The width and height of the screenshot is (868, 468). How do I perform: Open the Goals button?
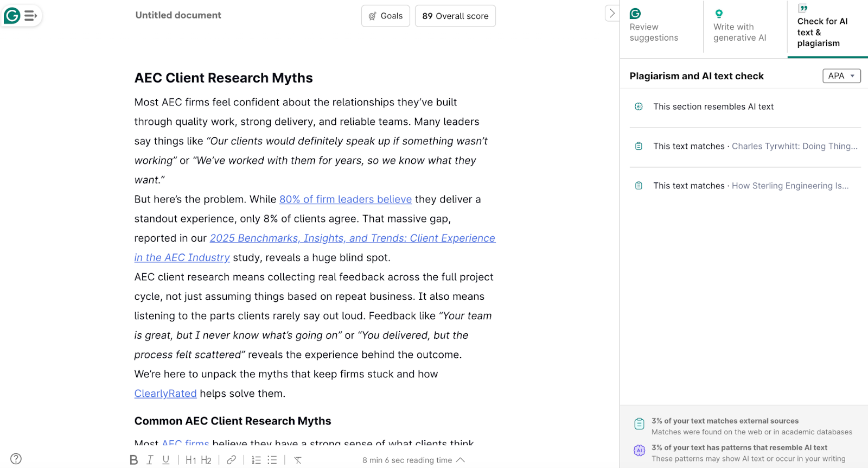pos(386,16)
